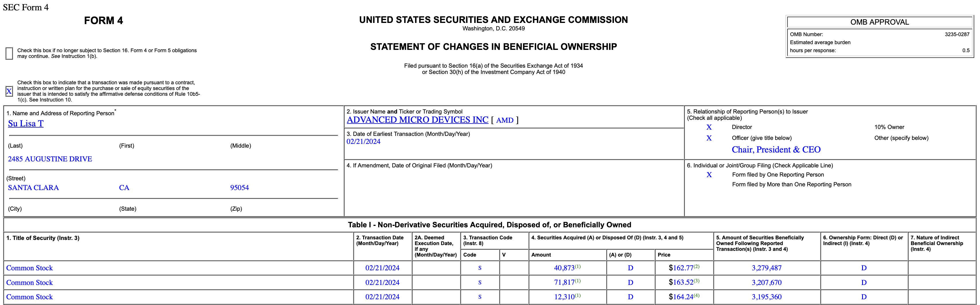
Task: Open the Su Lisa T reporting person link
Action: pos(26,124)
